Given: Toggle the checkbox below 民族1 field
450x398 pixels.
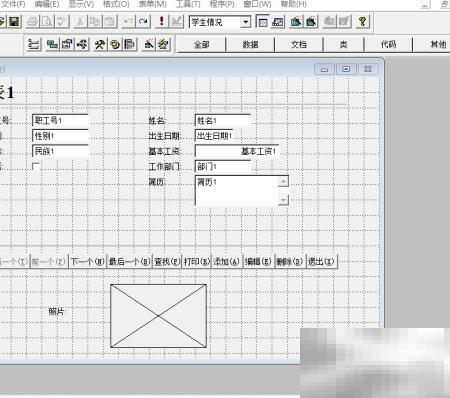Looking at the screenshot, I should (x=35, y=166).
